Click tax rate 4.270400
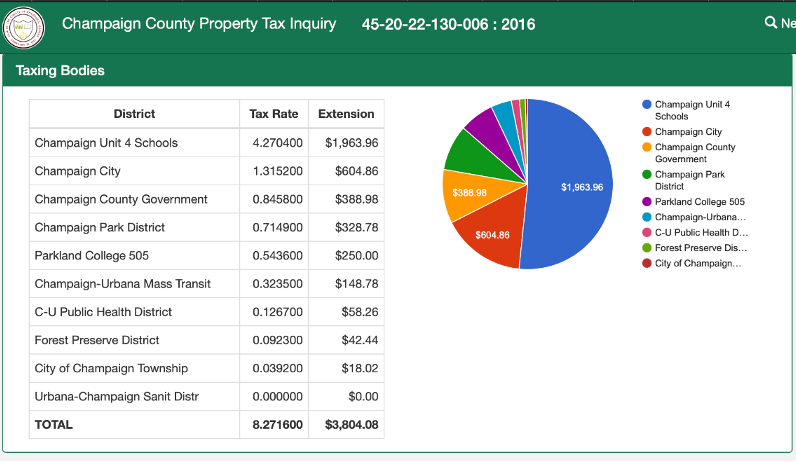Screen dimensions: 796x462 click(278, 143)
